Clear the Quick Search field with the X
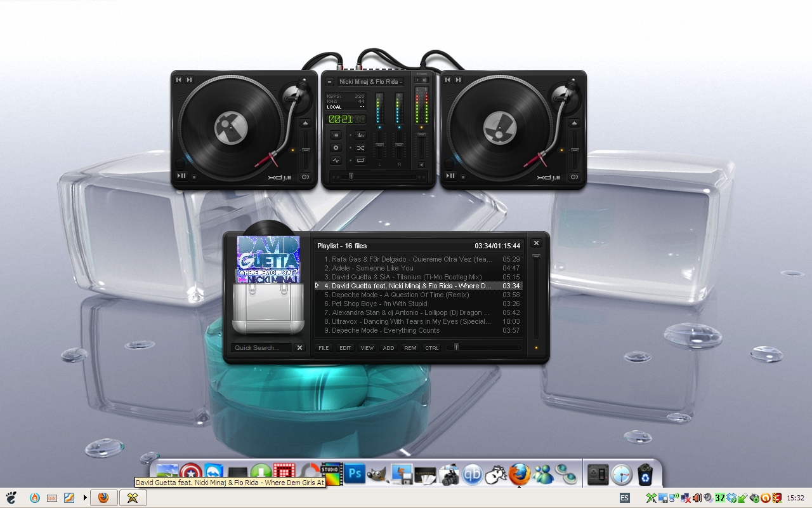This screenshot has height=508, width=812. 299,347
